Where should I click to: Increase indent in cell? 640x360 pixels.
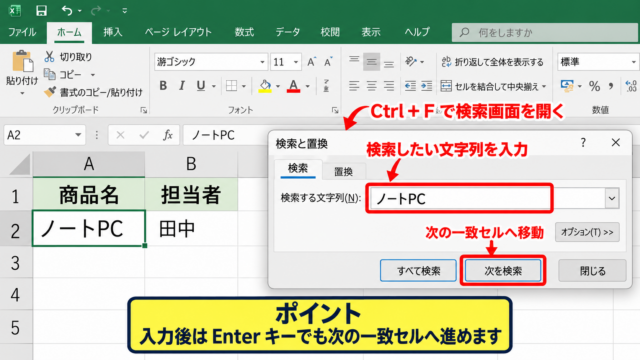click(x=427, y=86)
